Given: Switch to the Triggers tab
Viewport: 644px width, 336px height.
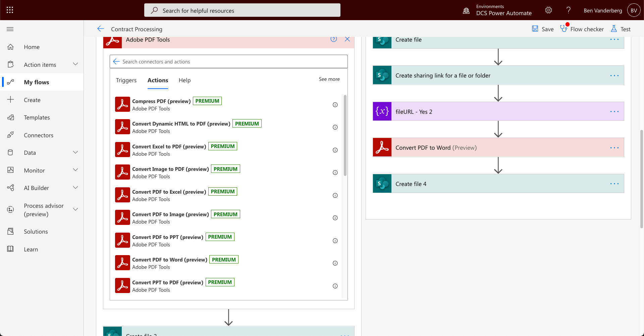Looking at the screenshot, I should click(126, 80).
